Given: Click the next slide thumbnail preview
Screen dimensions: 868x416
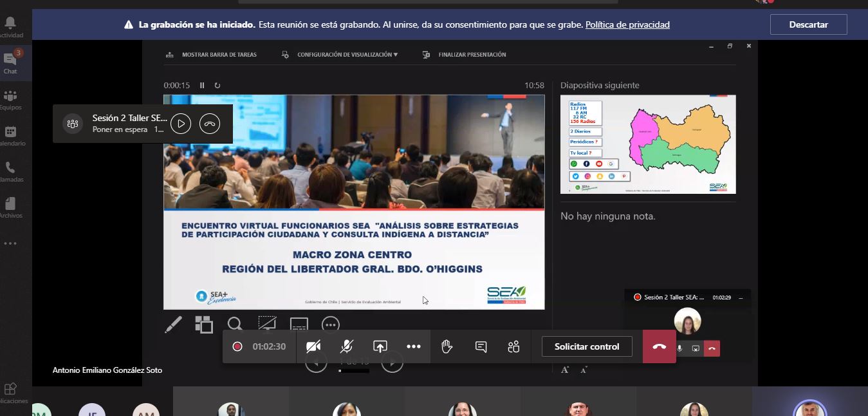Looking at the screenshot, I should 648,144.
